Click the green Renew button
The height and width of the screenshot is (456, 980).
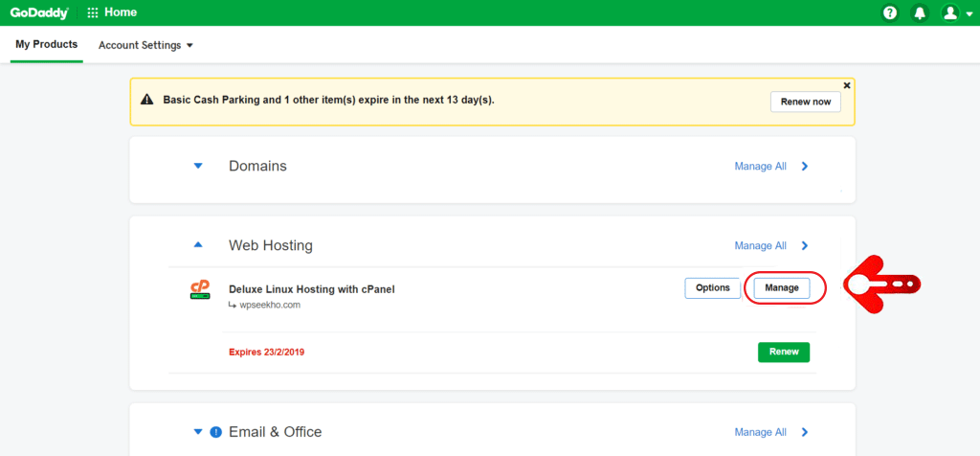coord(784,353)
